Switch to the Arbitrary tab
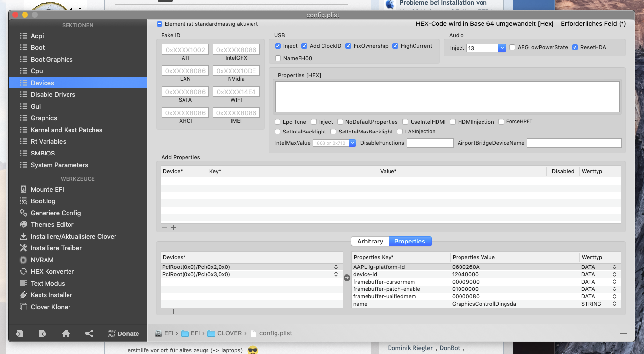This screenshot has width=644, height=354. (x=370, y=241)
